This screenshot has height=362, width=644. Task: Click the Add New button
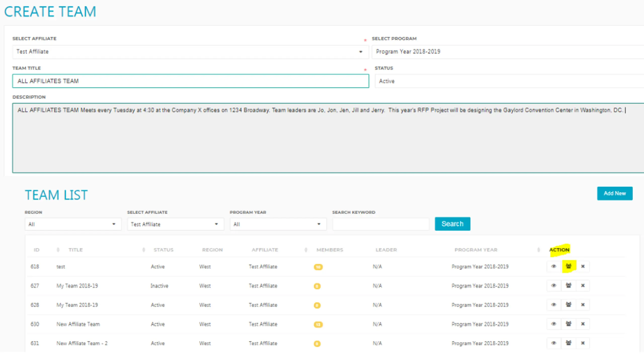tap(615, 193)
